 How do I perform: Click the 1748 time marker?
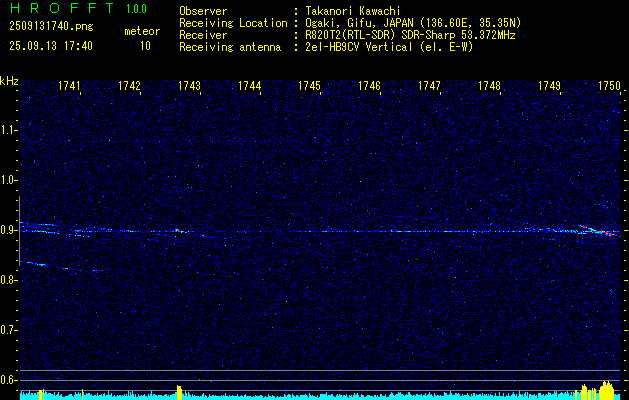489,86
